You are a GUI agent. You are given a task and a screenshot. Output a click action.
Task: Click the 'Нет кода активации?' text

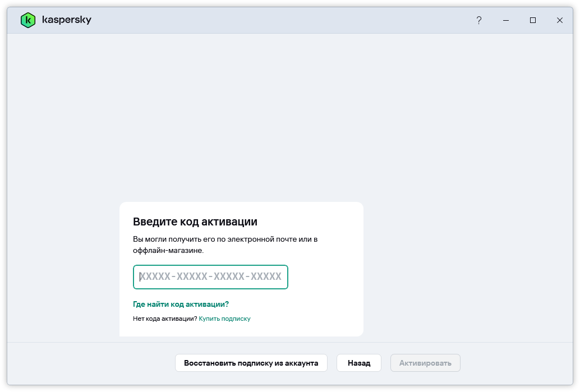pyautogui.click(x=165, y=319)
